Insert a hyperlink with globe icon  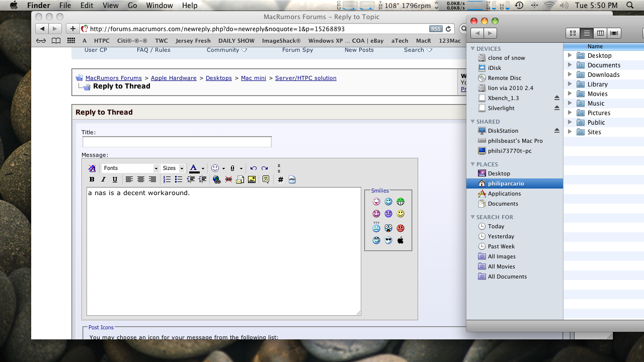pyautogui.click(x=217, y=179)
